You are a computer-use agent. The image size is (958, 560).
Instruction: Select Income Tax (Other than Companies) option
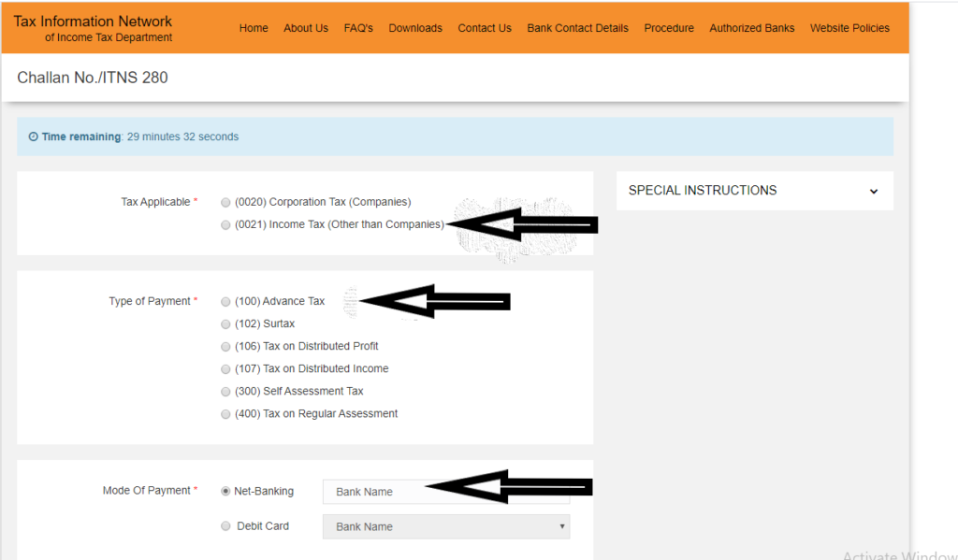(225, 224)
